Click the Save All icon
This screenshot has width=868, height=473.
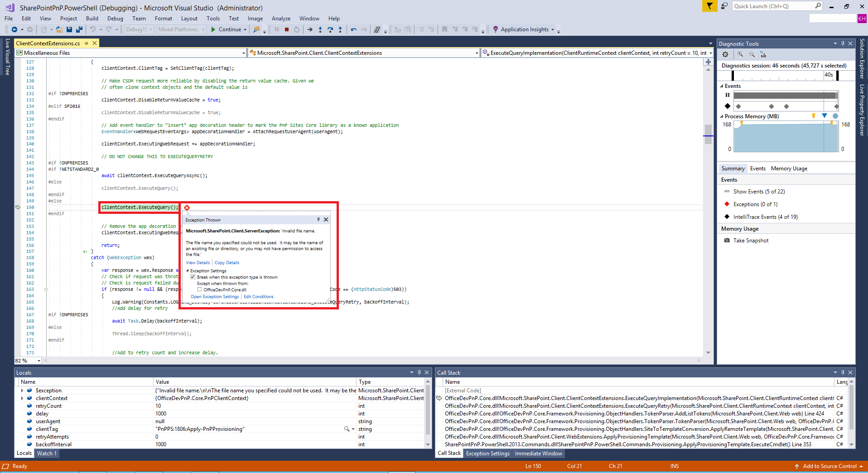[78, 29]
